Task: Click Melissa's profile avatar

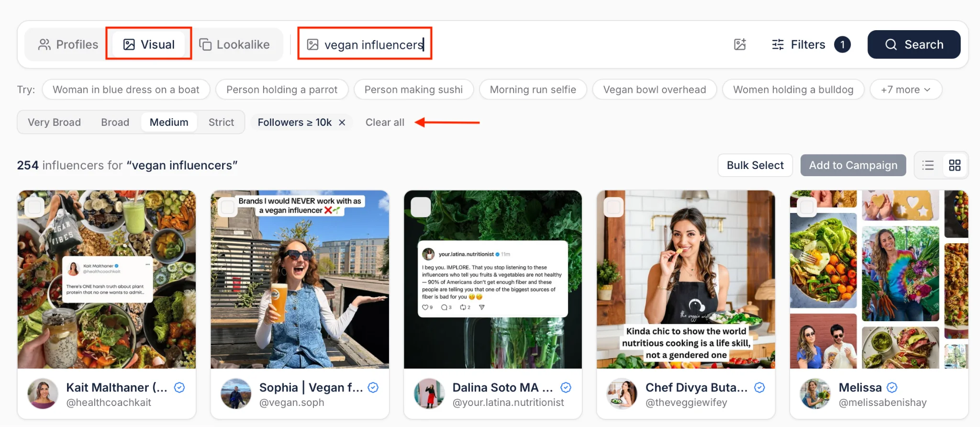Action: pos(815,394)
